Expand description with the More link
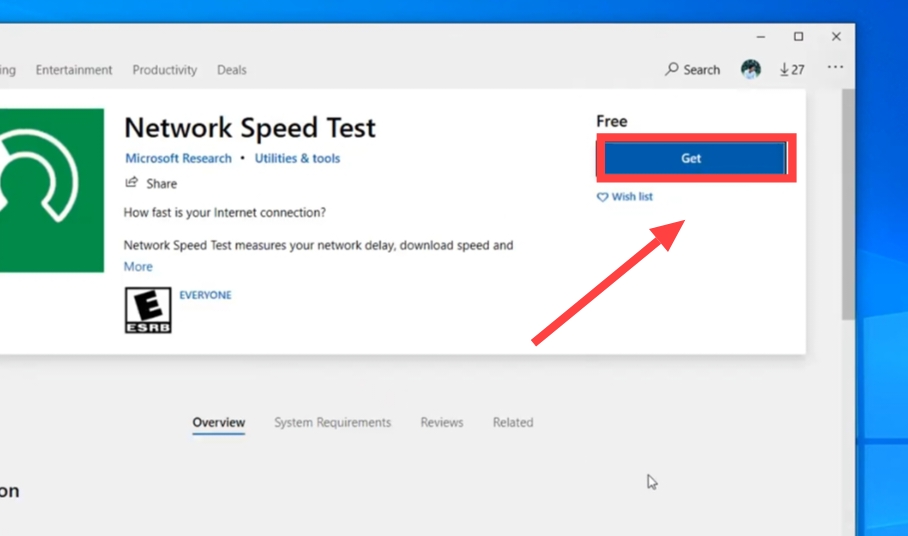 pos(138,266)
